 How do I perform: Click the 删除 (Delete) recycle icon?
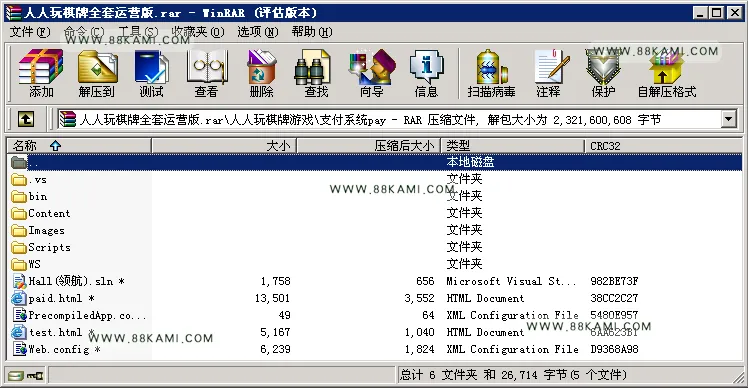(x=261, y=73)
